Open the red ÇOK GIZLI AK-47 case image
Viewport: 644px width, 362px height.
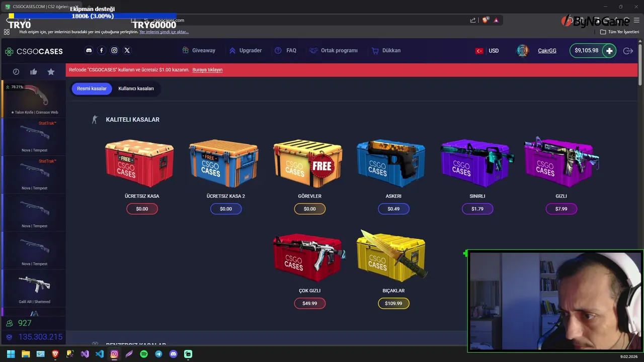pyautogui.click(x=309, y=257)
